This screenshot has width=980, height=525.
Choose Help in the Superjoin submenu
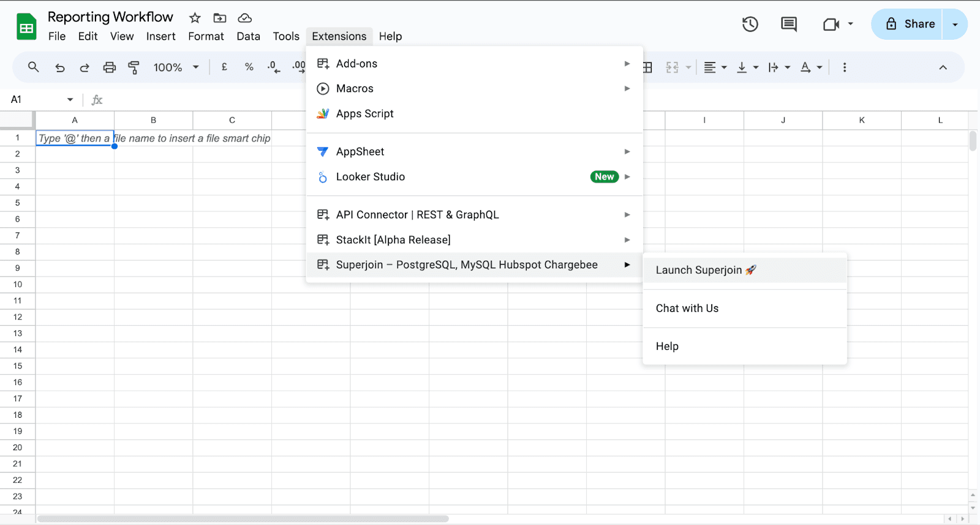pos(745,346)
